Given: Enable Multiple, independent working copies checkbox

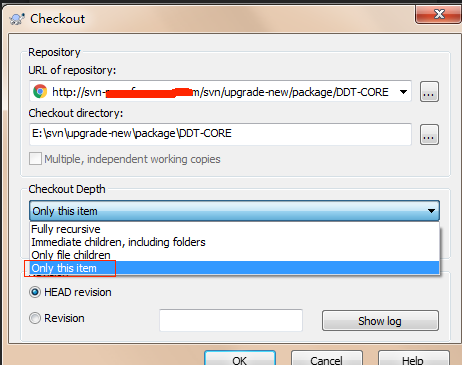Looking at the screenshot, I should point(35,159).
